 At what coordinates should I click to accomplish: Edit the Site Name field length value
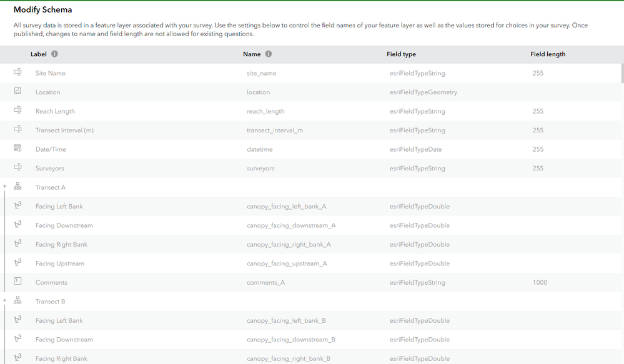pos(538,74)
